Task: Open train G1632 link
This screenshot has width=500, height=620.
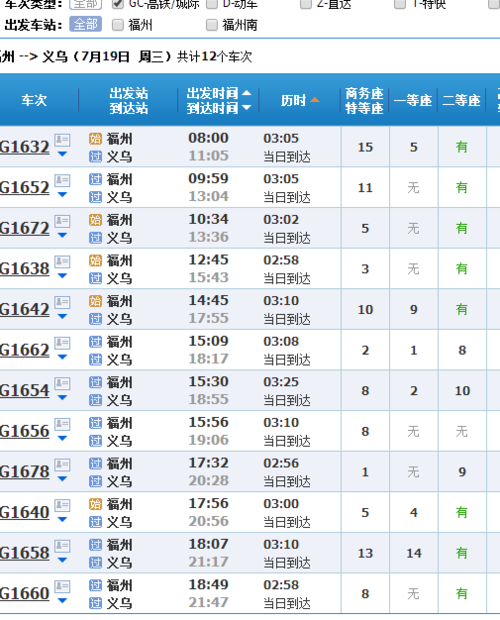Action: click(x=25, y=147)
